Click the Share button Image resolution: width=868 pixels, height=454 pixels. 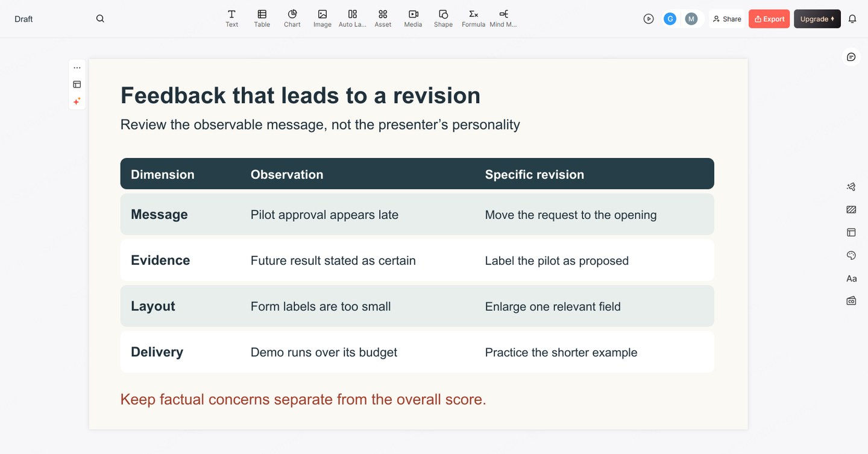tap(727, 19)
